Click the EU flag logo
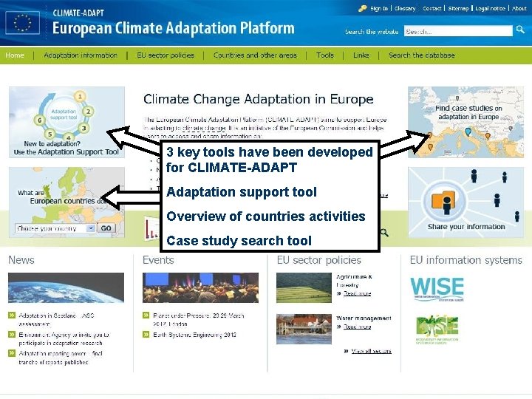This screenshot has height=399, width=532. pos(22,23)
